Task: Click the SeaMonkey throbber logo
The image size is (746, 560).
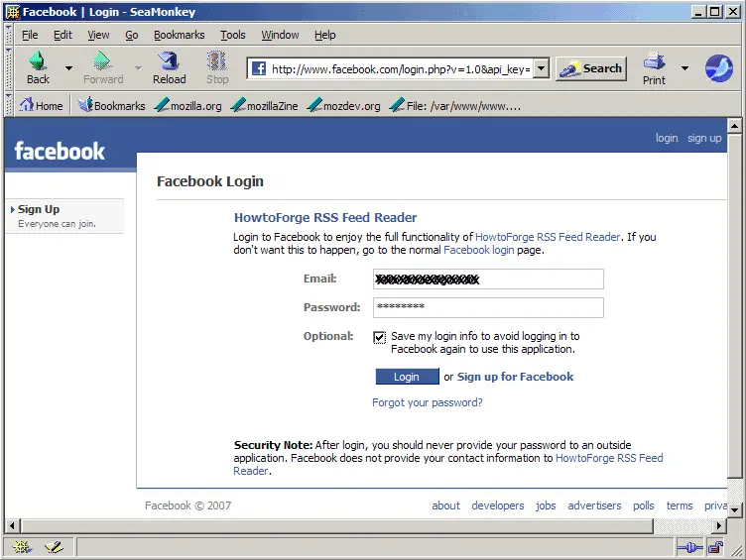Action: pyautogui.click(x=719, y=68)
